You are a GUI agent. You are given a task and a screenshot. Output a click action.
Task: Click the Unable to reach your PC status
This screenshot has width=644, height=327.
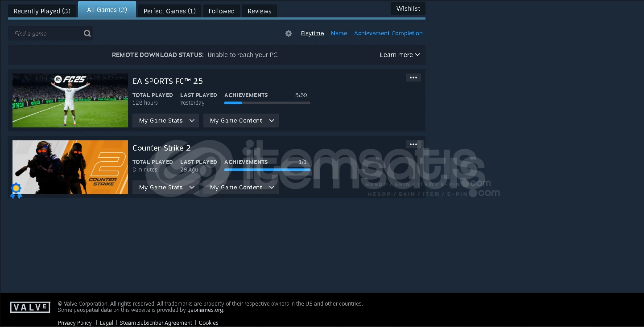pyautogui.click(x=242, y=55)
